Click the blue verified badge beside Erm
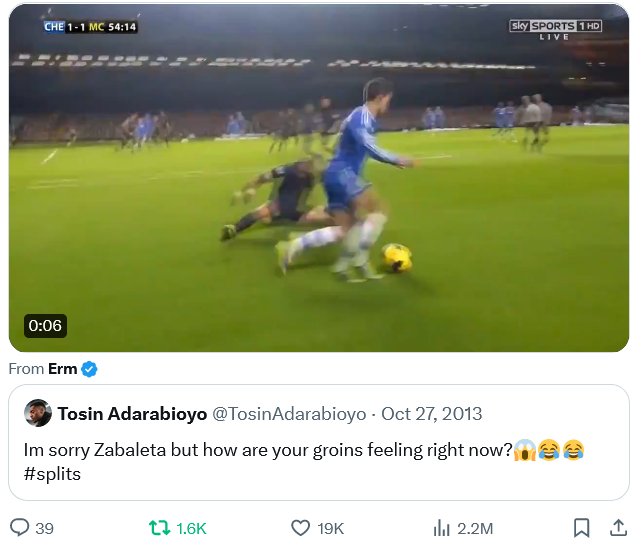Screen dimensions: 635x548 pyautogui.click(x=89, y=369)
